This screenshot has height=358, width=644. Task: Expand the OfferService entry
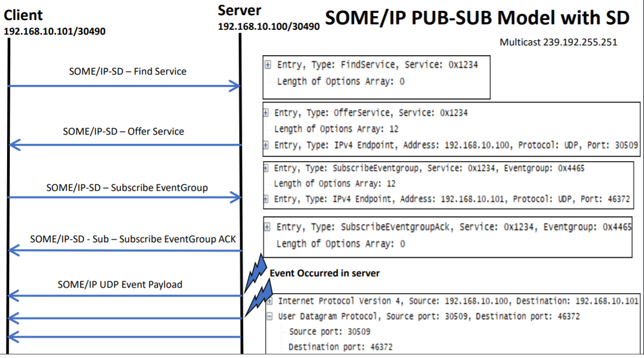point(266,113)
